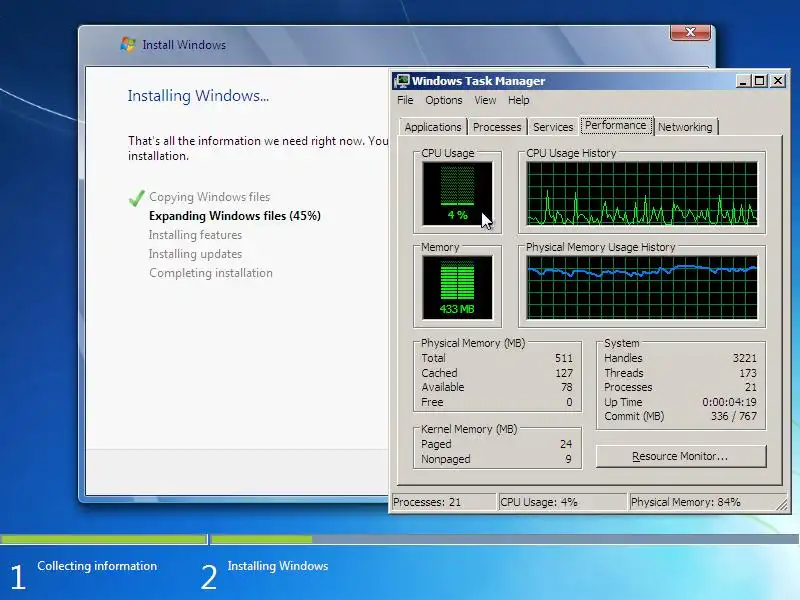Click the Up Time value 0:00:04:19
The image size is (800, 600).
pyautogui.click(x=729, y=402)
